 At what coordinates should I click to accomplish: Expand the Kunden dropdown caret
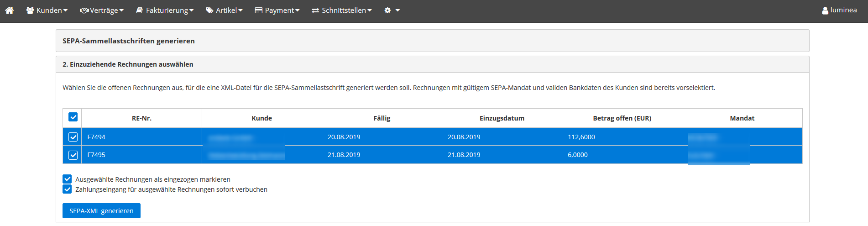(66, 11)
